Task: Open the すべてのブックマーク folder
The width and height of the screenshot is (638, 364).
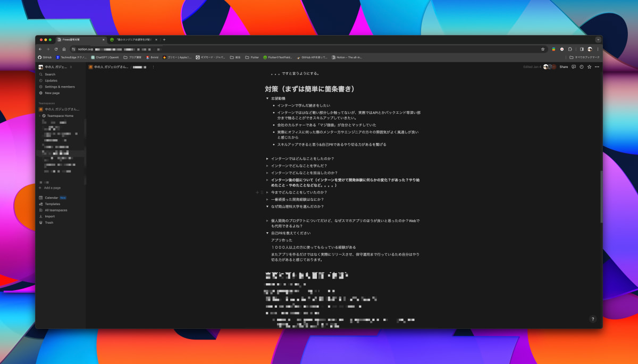Action: [584, 57]
